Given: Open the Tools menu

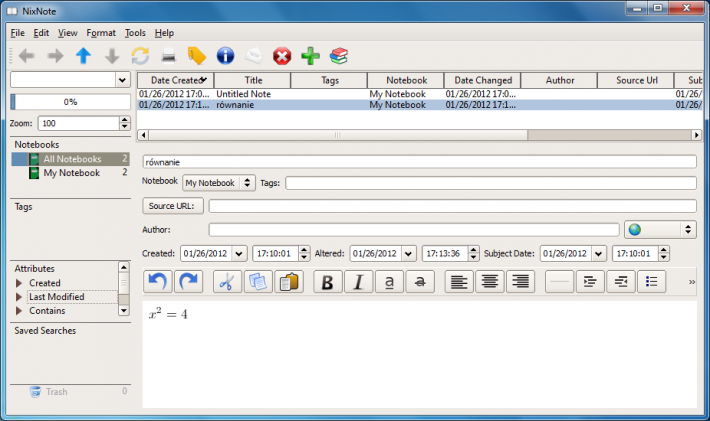Looking at the screenshot, I should pos(135,33).
